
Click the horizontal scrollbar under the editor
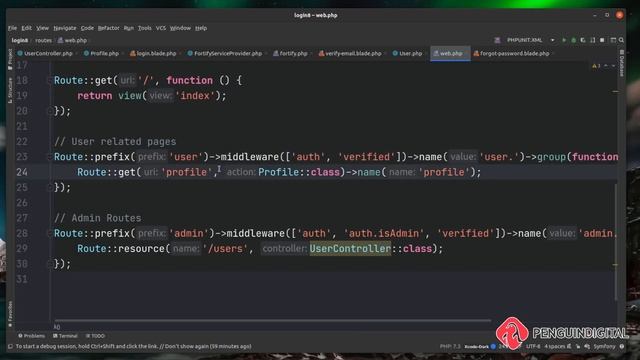point(273,320)
